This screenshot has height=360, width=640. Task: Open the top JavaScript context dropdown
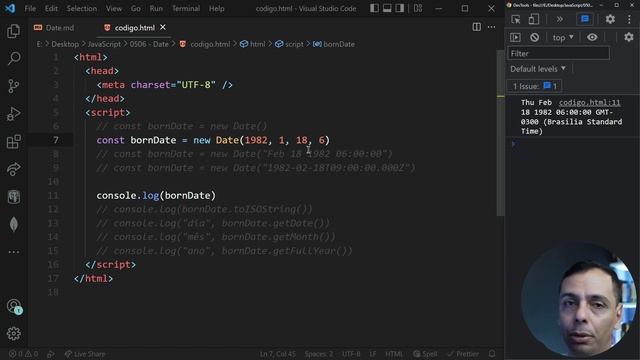pyautogui.click(x=563, y=38)
